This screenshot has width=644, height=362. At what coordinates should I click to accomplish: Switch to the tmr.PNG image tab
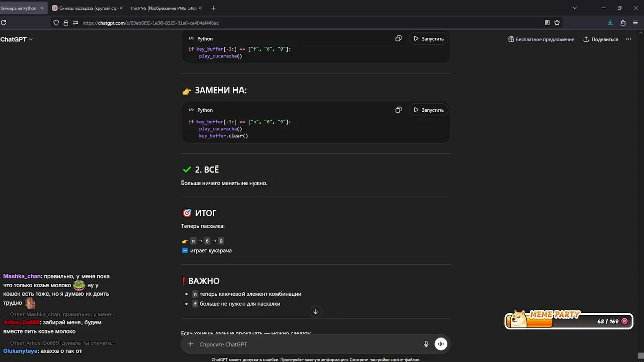pyautogui.click(x=164, y=8)
